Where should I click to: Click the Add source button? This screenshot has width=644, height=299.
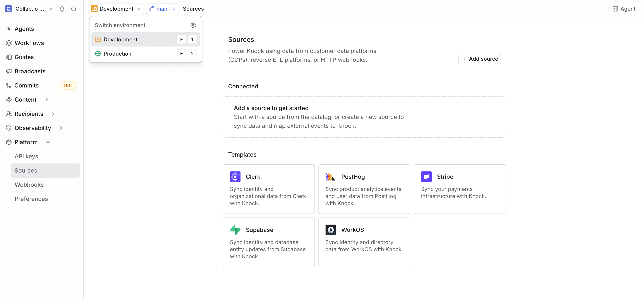pyautogui.click(x=479, y=59)
